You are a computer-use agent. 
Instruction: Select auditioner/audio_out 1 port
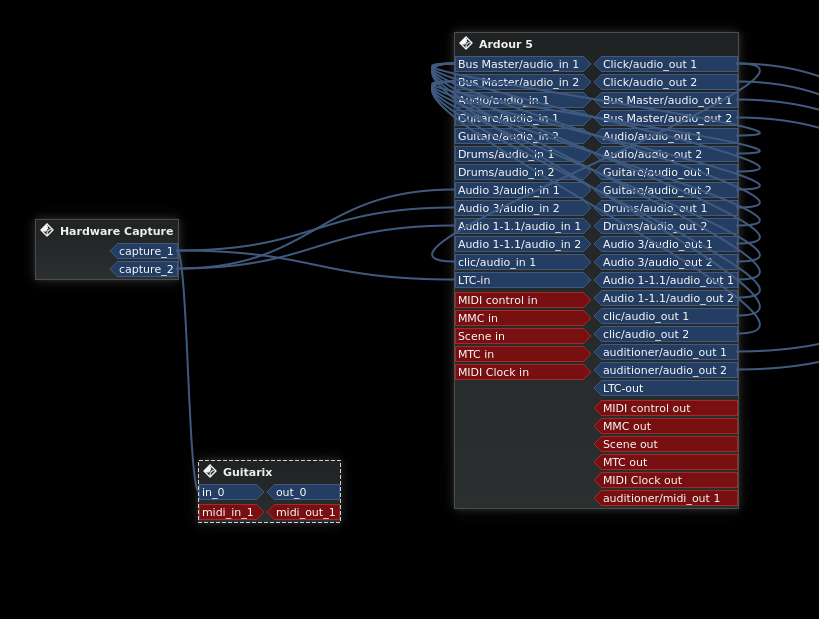point(666,352)
